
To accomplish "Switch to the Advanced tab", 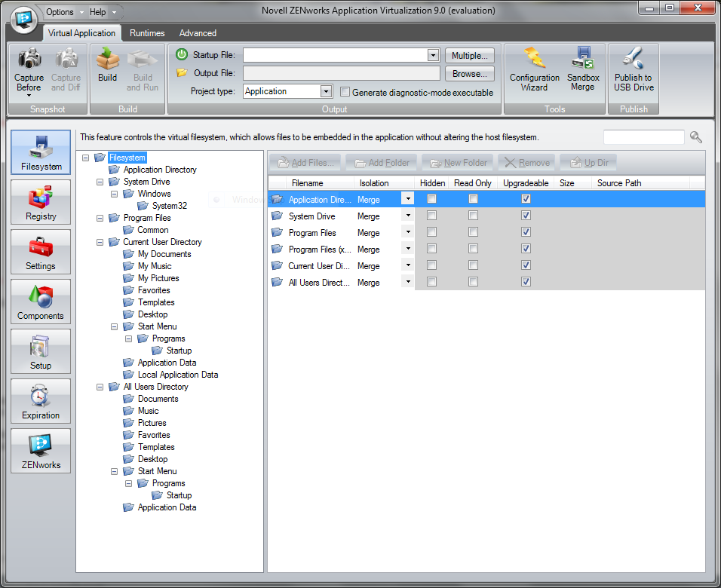I will tap(198, 33).
